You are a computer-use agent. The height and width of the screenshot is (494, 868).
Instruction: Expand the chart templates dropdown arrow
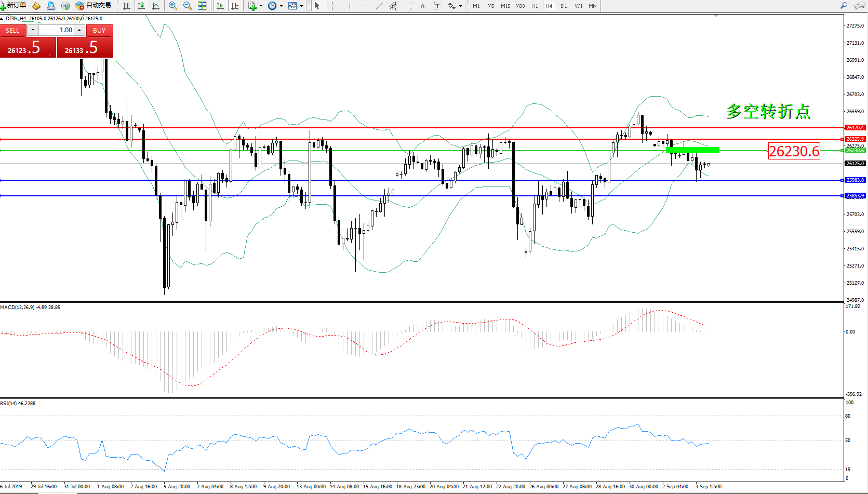click(301, 6)
